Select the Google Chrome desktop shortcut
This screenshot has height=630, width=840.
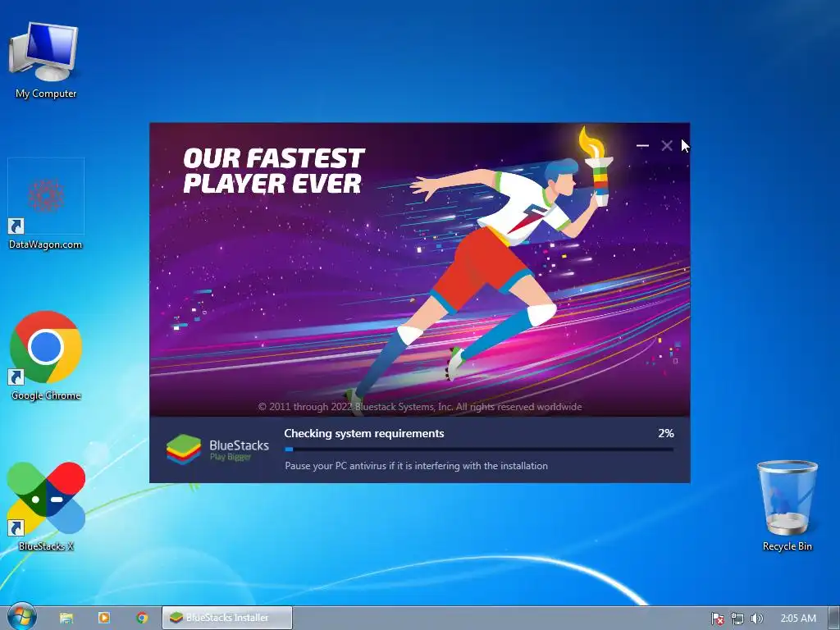click(46, 356)
